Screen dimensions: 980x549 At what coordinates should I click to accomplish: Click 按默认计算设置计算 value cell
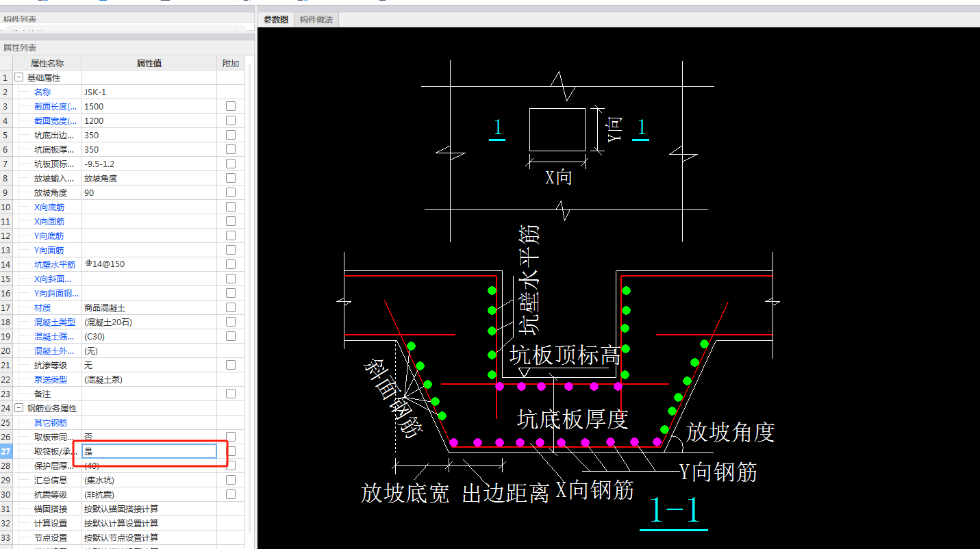(x=149, y=523)
